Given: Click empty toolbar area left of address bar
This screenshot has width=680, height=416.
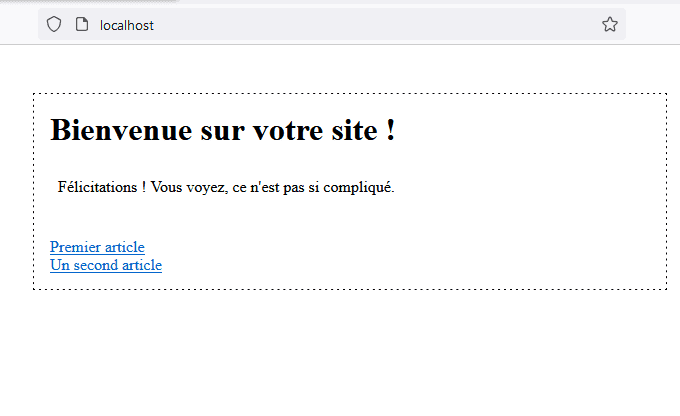Looking at the screenshot, I should coord(18,25).
